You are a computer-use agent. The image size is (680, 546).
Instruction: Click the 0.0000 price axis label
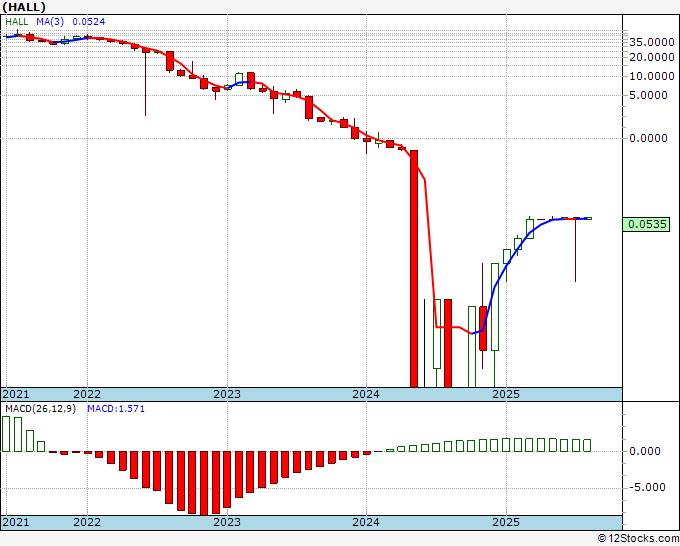tap(648, 138)
